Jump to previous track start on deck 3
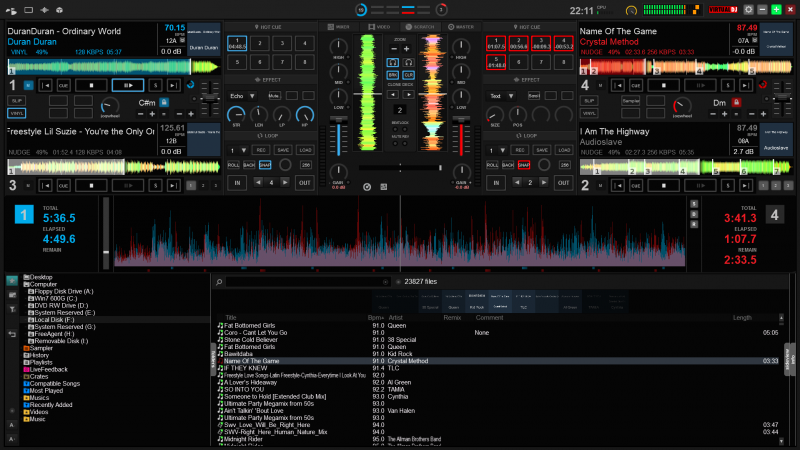This screenshot has height=450, width=800. coord(45,186)
